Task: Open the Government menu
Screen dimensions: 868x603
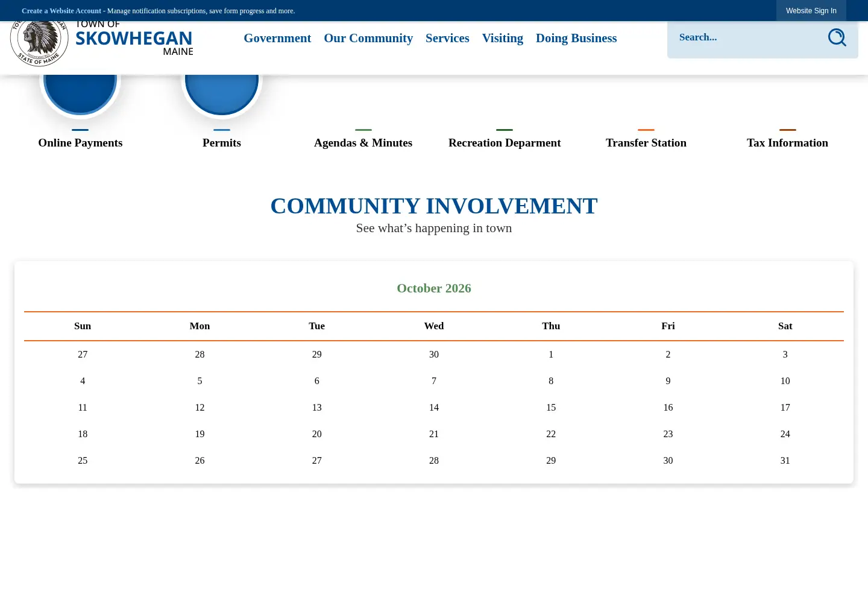Action: tap(277, 38)
